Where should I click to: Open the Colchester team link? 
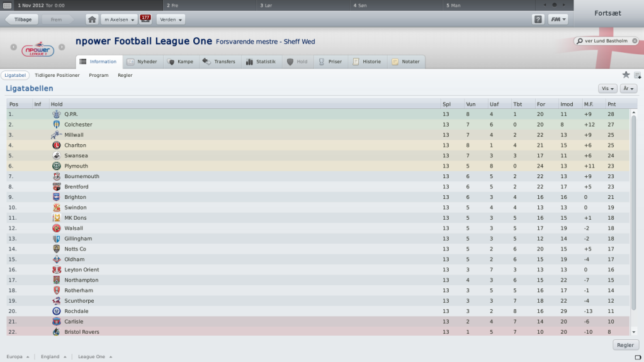78,125
